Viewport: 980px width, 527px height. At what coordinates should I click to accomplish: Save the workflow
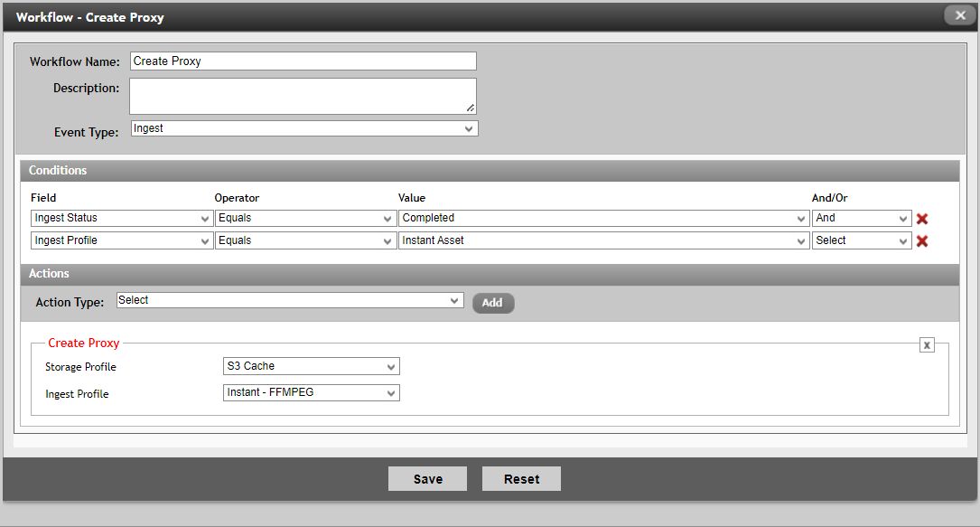427,479
